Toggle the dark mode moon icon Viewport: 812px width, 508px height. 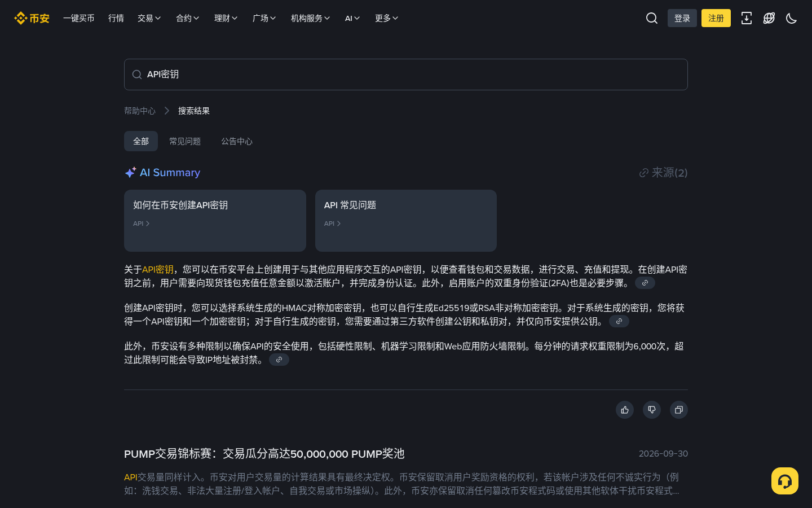tap(792, 18)
